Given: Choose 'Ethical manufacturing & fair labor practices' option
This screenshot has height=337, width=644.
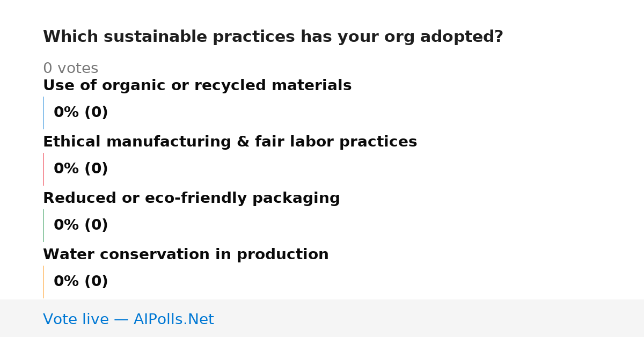Looking at the screenshot, I should coord(230,142).
